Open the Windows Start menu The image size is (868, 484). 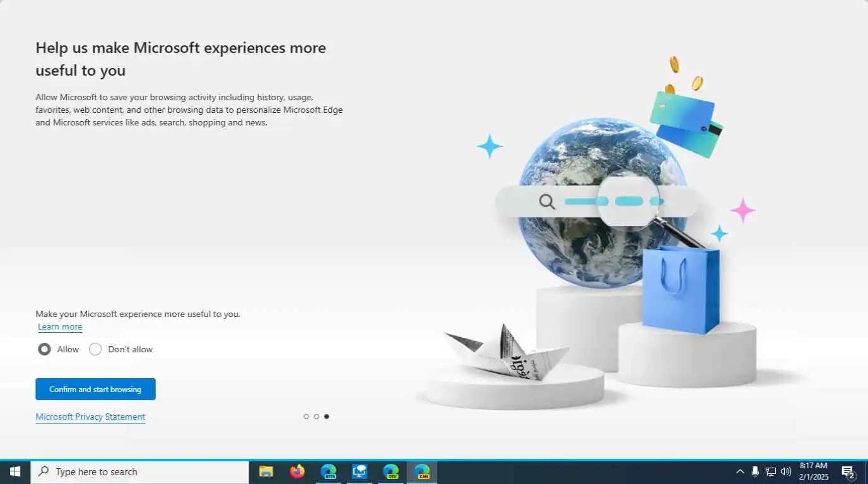click(x=15, y=471)
